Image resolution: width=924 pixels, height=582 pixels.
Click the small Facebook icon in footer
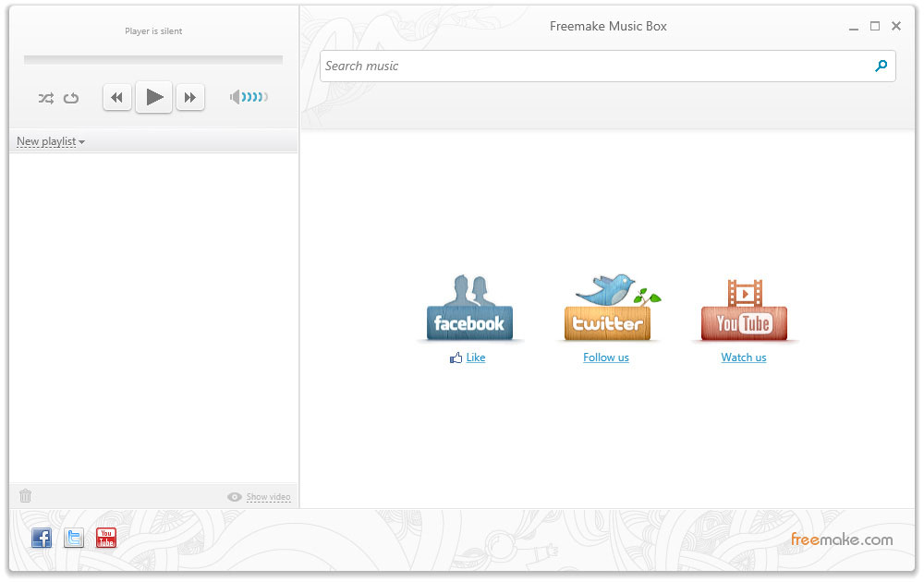coord(42,538)
